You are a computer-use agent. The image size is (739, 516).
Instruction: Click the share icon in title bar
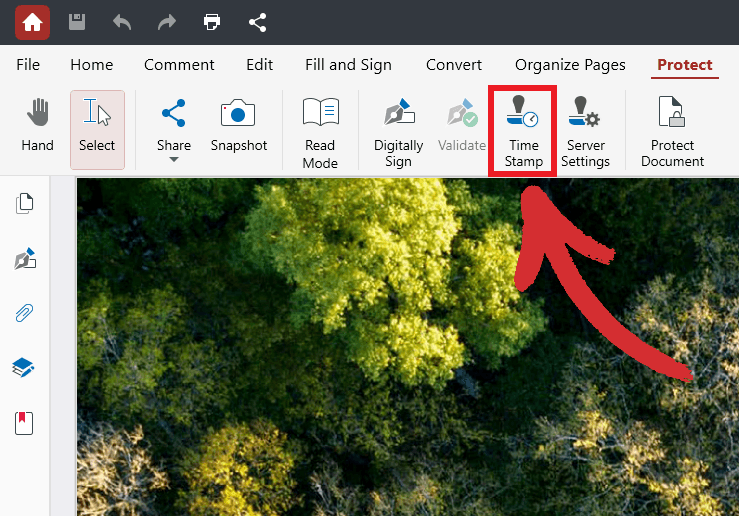point(257,22)
